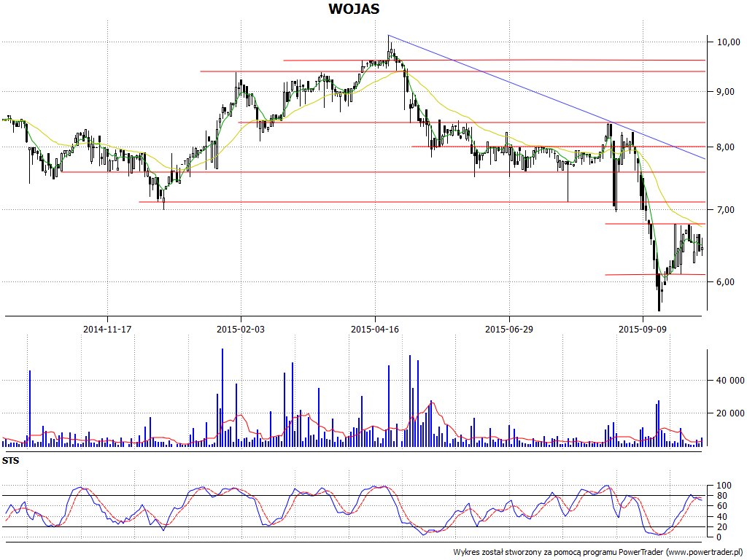Select the 2015-02-03 date label

241,329
